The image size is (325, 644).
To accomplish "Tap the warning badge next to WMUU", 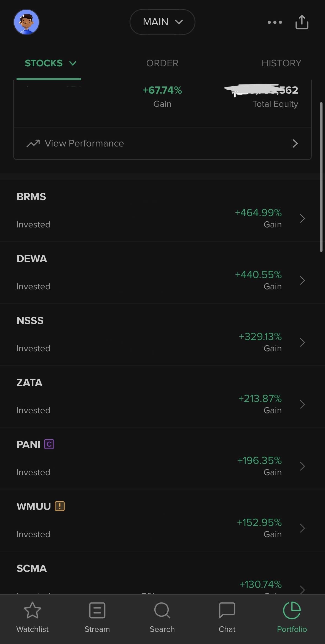I will pyautogui.click(x=60, y=506).
